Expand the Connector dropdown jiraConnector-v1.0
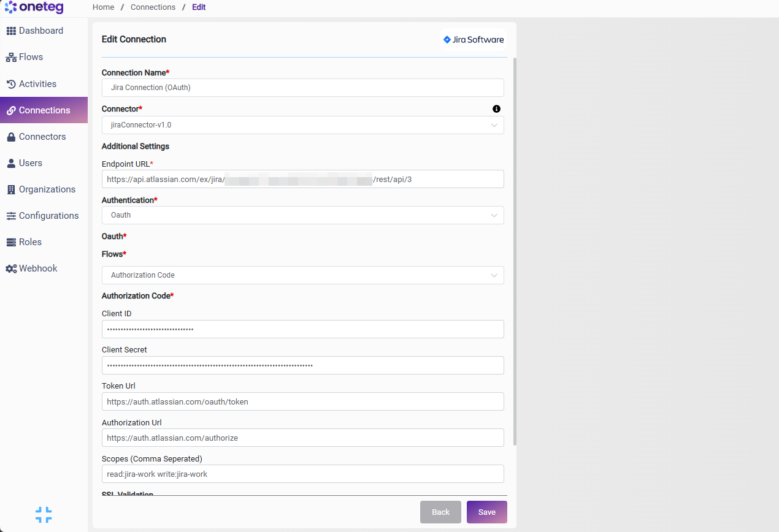The height and width of the screenshot is (532, 779). (303, 125)
